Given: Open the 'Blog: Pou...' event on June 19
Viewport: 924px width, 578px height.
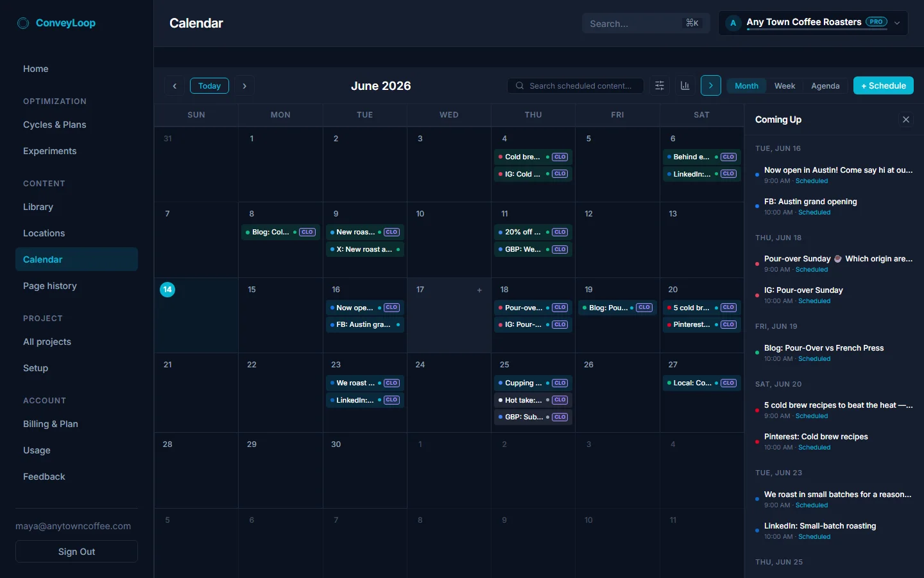Looking at the screenshot, I should click(617, 308).
